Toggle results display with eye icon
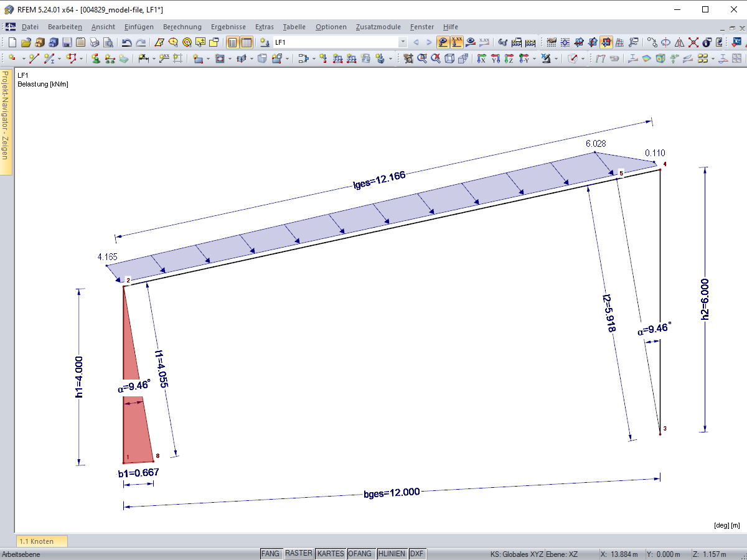This screenshot has width=747, height=560. [x=471, y=42]
